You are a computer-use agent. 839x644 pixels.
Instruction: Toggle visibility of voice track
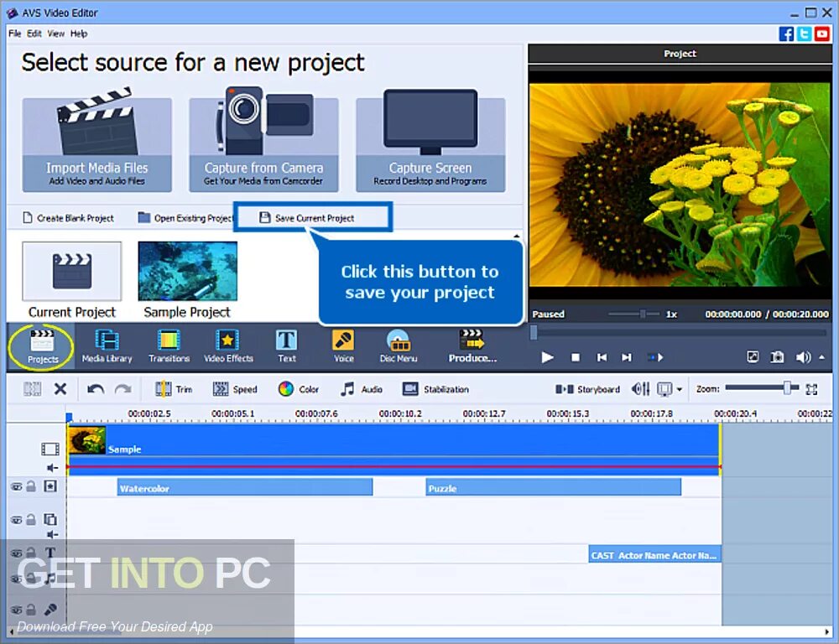(17, 610)
